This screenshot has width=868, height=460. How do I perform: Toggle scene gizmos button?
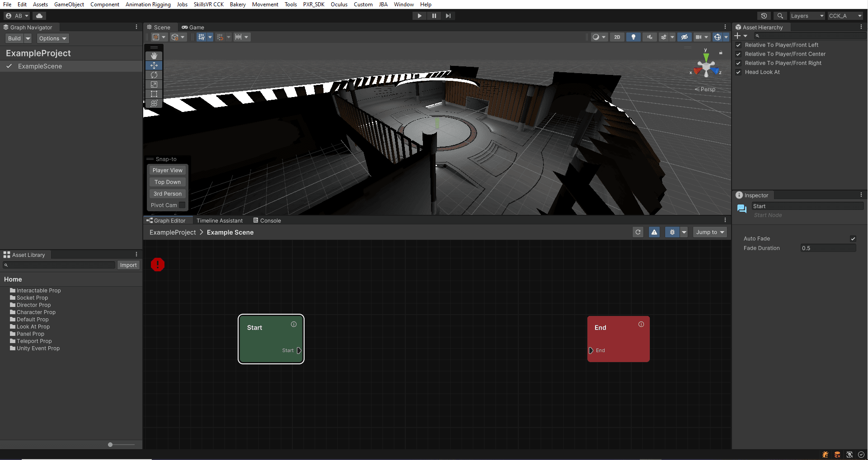pyautogui.click(x=717, y=37)
